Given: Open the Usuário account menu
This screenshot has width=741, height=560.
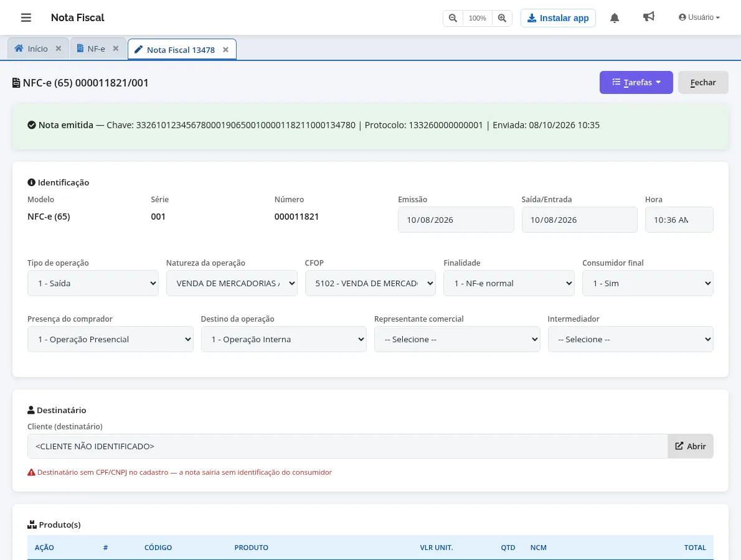Looking at the screenshot, I should pyautogui.click(x=699, y=17).
